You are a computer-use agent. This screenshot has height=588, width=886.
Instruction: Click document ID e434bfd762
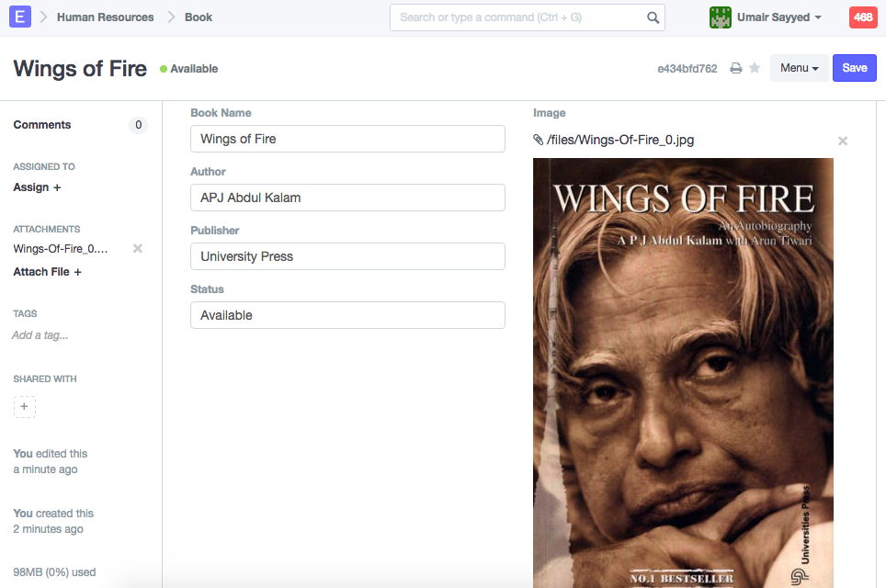[687, 69]
